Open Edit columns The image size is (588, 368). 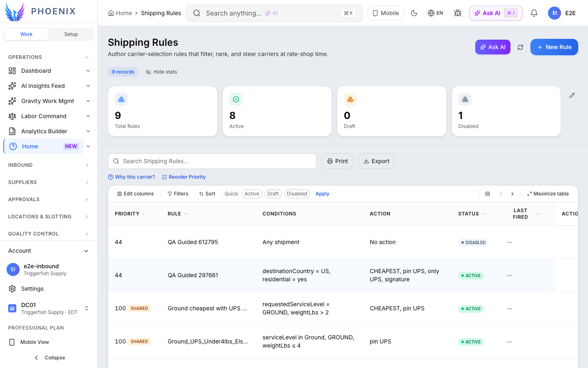tap(136, 194)
